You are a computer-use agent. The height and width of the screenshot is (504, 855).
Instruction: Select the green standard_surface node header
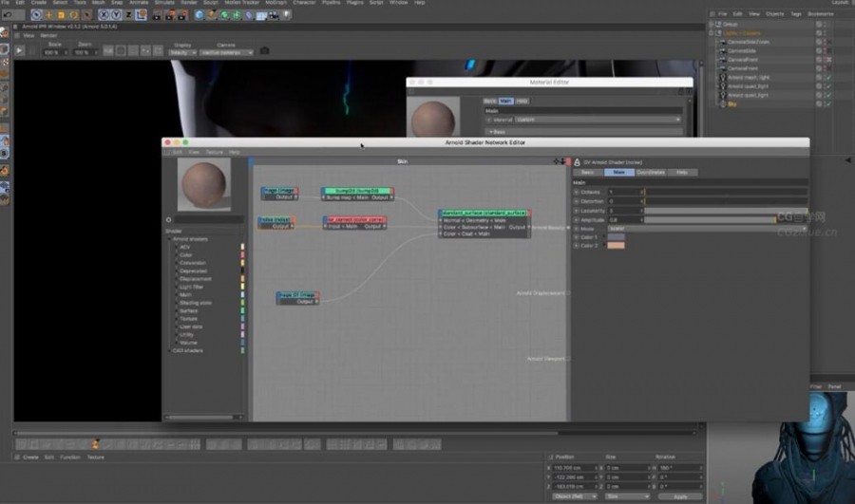(484, 213)
